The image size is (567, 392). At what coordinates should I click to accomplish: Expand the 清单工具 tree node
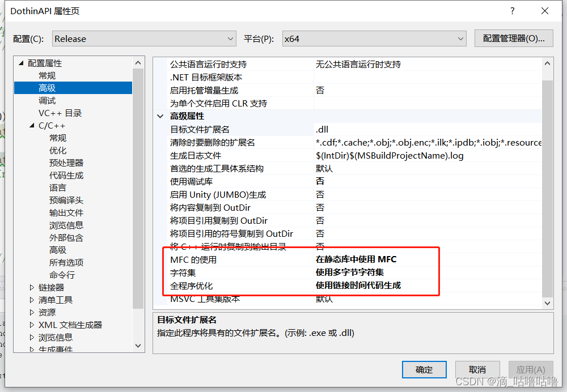[31, 300]
